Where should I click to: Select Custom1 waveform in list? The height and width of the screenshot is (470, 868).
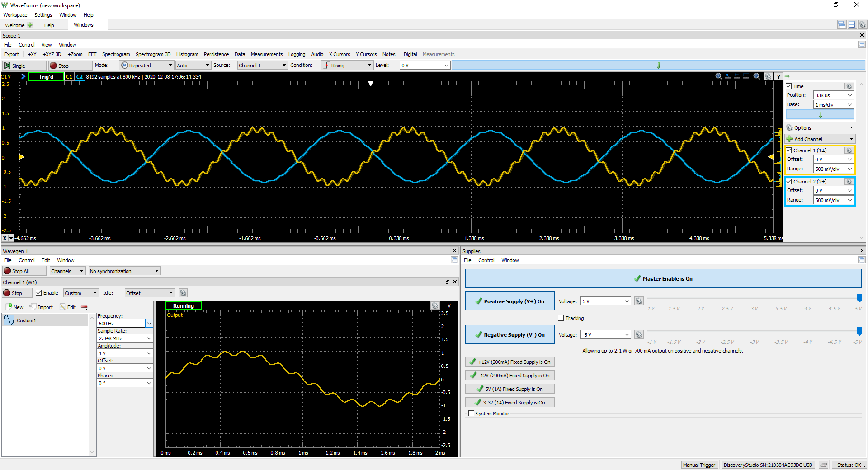tap(45, 320)
